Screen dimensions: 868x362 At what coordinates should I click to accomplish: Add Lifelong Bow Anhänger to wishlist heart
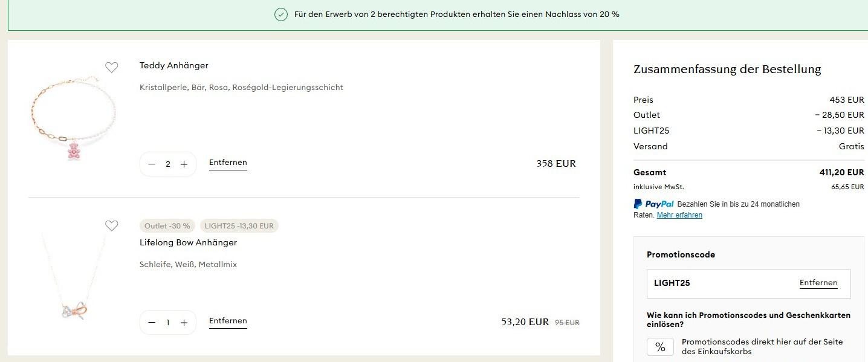111,226
